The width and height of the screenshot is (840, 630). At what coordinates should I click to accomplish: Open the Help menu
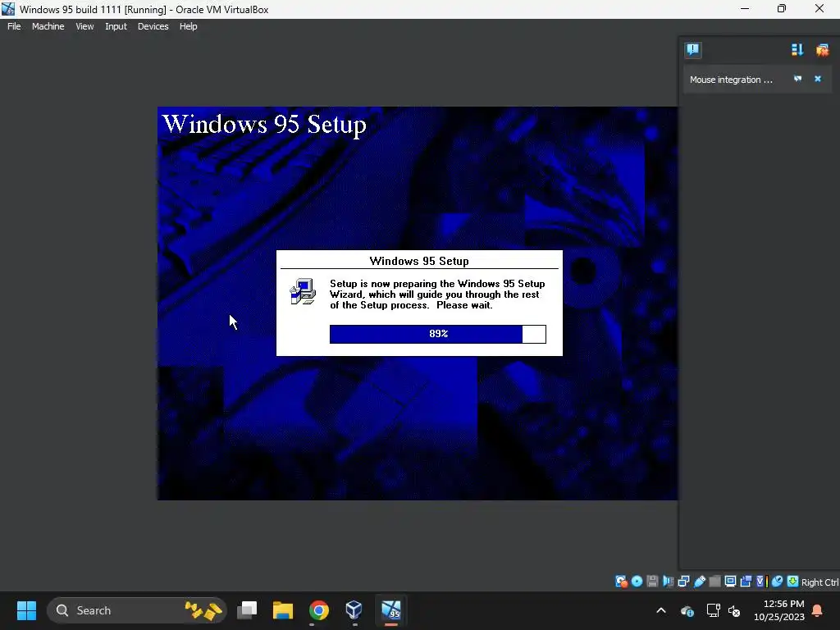click(188, 26)
